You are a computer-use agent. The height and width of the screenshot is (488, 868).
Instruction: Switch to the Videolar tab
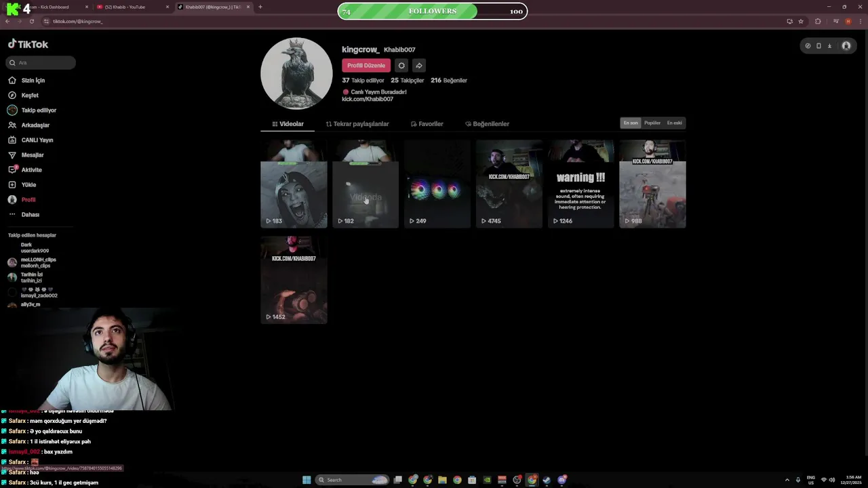click(x=288, y=124)
